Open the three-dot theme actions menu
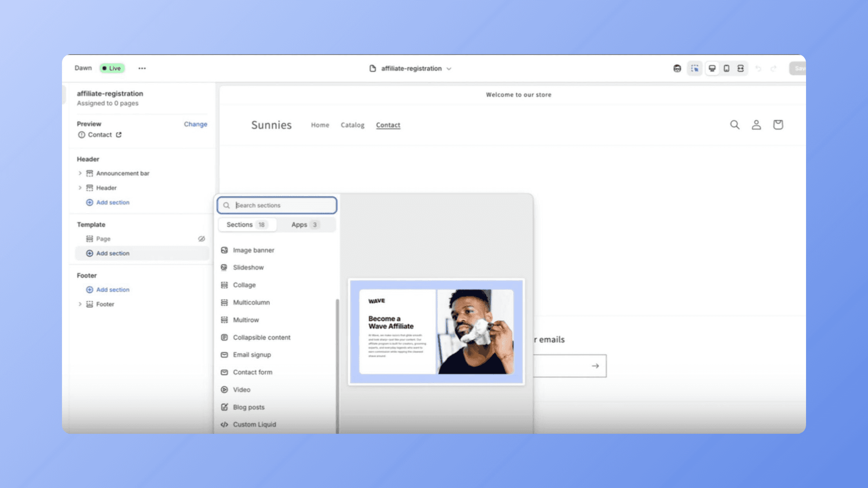The width and height of the screenshot is (868, 488). click(142, 68)
